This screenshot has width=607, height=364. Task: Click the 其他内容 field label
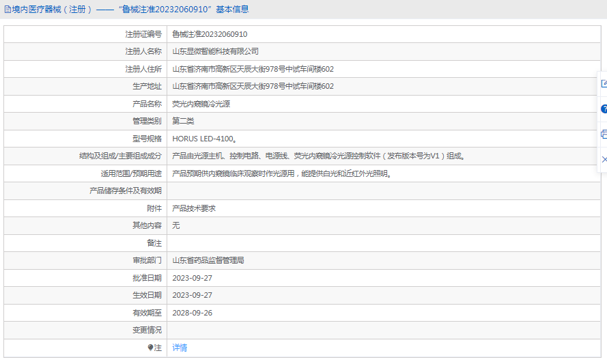coord(147,226)
